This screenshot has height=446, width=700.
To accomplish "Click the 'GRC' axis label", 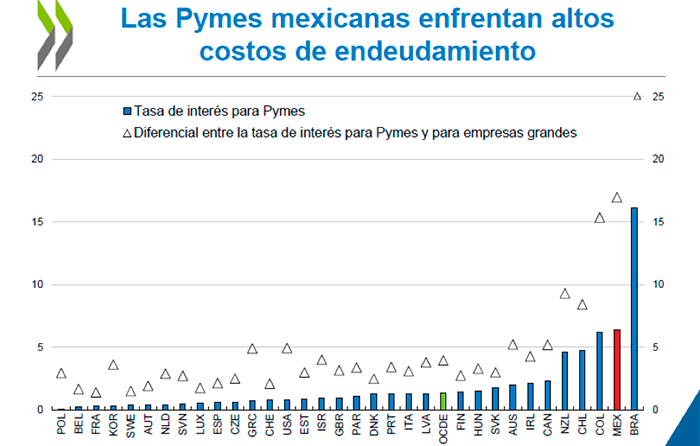I will tap(252, 425).
